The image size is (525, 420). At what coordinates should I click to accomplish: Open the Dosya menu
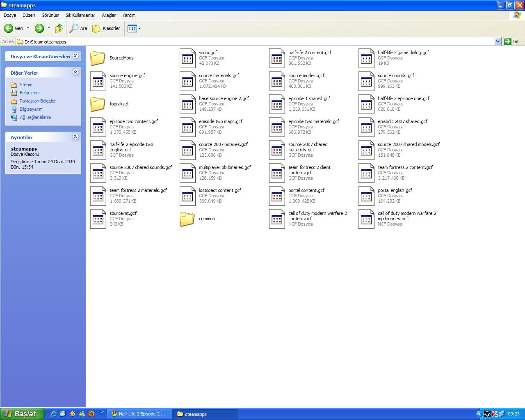pos(10,15)
